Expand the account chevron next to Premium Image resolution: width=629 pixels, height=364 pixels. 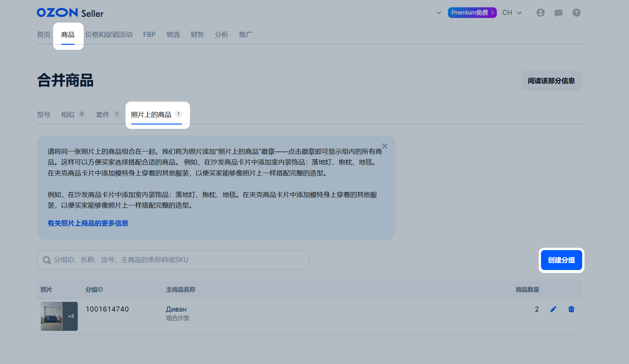(439, 13)
